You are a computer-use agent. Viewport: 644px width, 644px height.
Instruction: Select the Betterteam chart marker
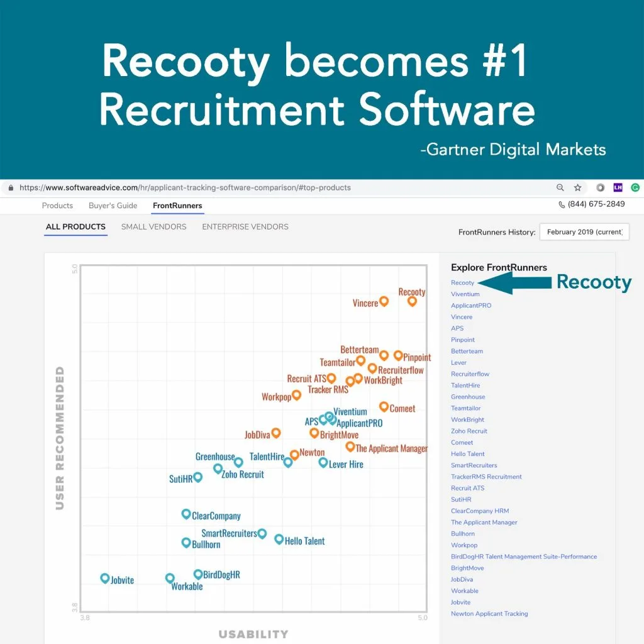pos(384,355)
